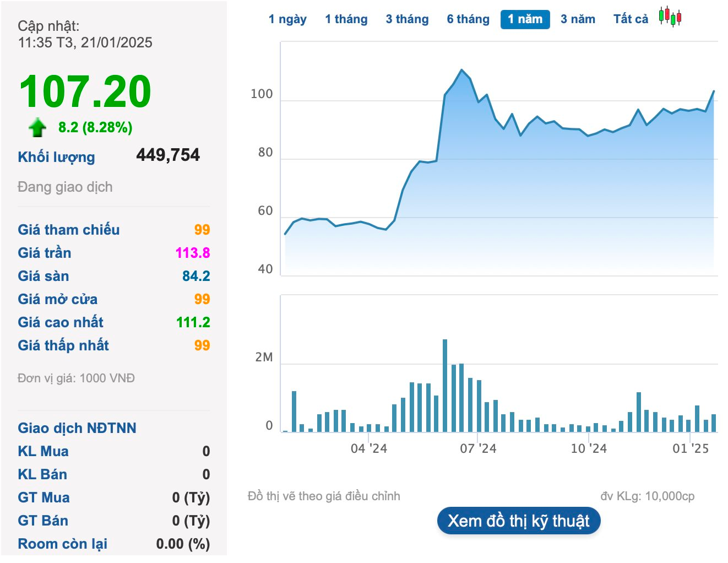Click the Giao dịch NĐTNN heading
The image size is (728, 563).
(77, 428)
